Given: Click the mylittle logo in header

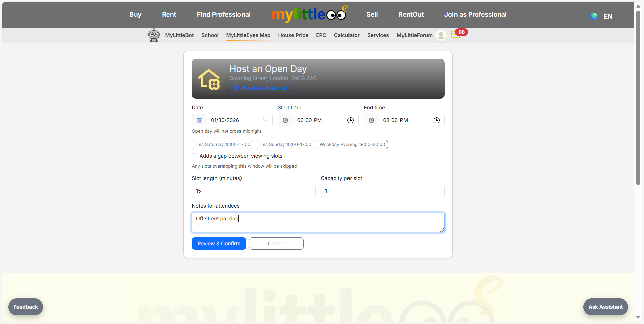Looking at the screenshot, I should click(x=309, y=14).
